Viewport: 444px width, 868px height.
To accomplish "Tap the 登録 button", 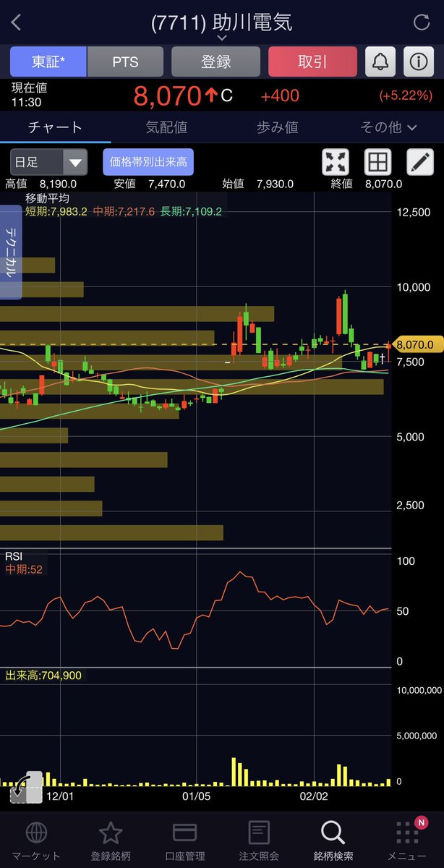I will 215,62.
